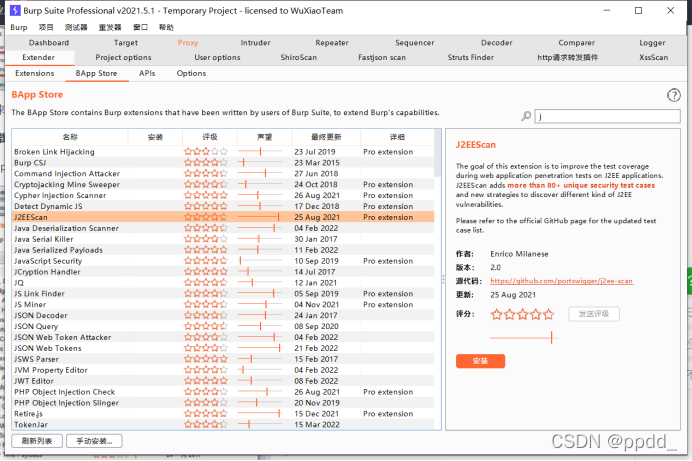
Task: Open the APIs sub-tab
Action: click(147, 73)
